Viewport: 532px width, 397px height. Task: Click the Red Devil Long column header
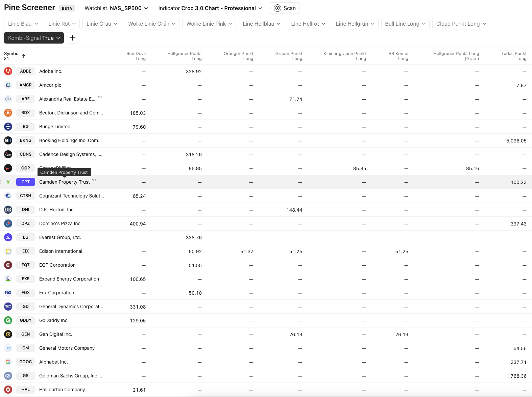(136, 56)
